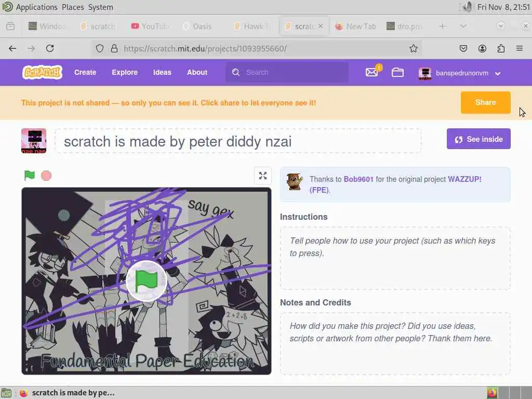
Task: Click the Scratch search field
Action: [x=287, y=72]
